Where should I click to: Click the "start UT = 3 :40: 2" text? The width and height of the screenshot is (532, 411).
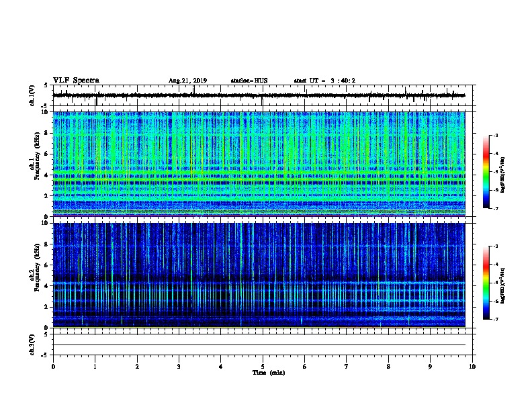click(x=324, y=81)
